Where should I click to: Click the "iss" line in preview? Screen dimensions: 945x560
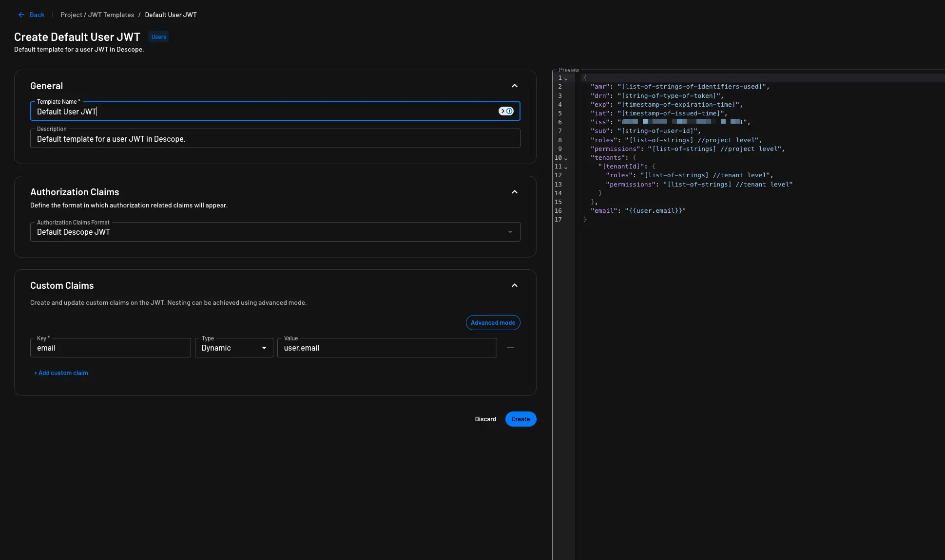point(670,122)
